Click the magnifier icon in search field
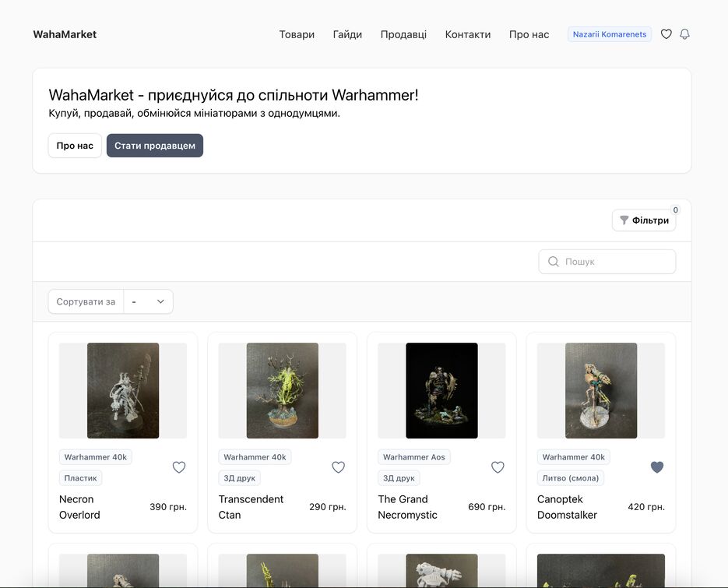Image resolution: width=728 pixels, height=588 pixels. 553,262
